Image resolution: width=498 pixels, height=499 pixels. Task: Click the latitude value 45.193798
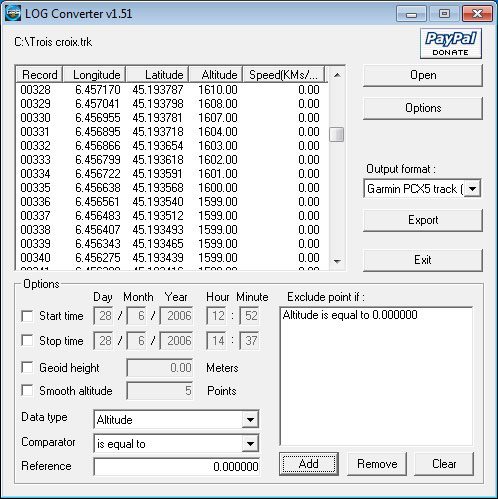pos(158,104)
